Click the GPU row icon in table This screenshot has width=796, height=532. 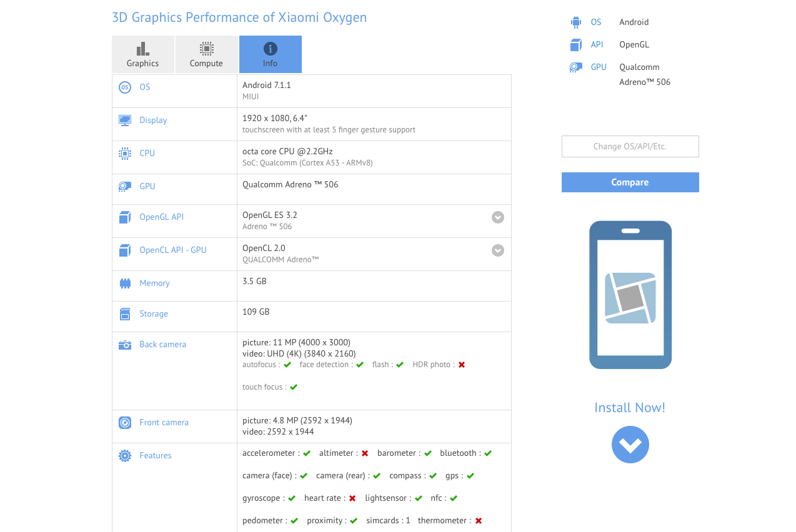(125, 186)
